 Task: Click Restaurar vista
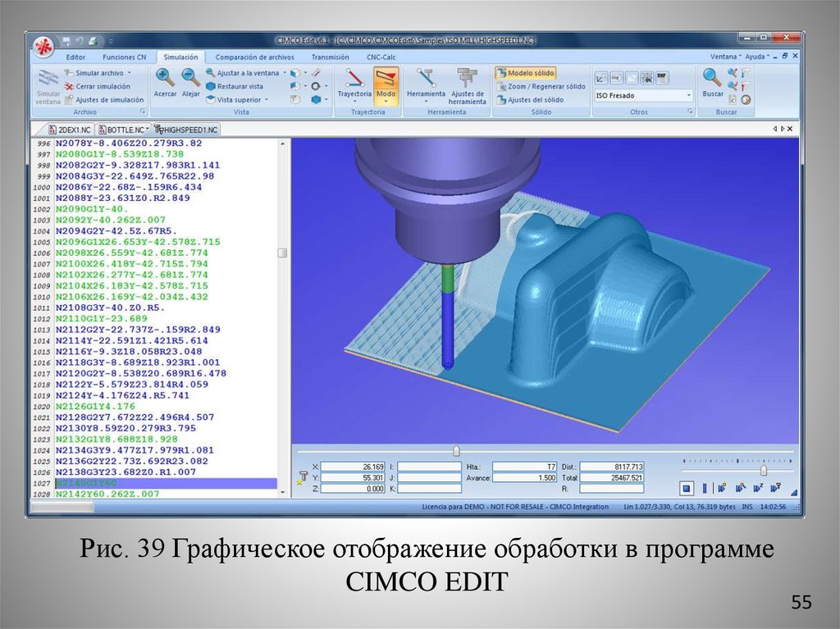pyautogui.click(x=235, y=86)
